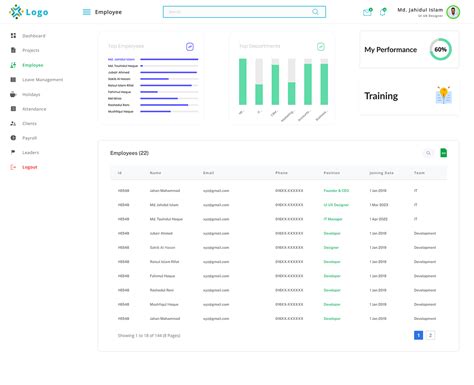Toggle the hamburger menu beside Employee title
Viewport: 474px width, 385px height.
[x=86, y=12]
